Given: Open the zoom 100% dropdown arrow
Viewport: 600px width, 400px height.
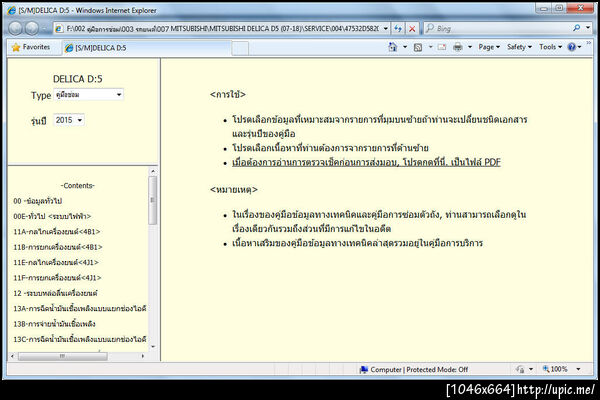Looking at the screenshot, I should click(578, 369).
